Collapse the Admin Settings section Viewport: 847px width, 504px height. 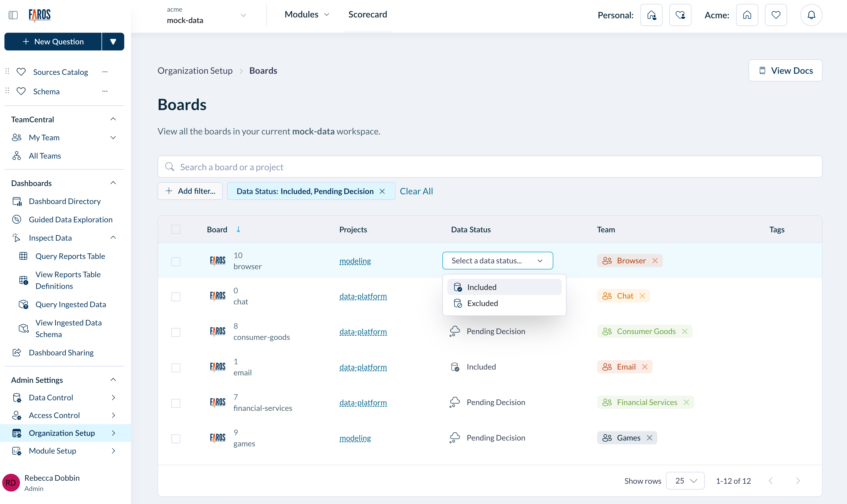pyautogui.click(x=113, y=380)
